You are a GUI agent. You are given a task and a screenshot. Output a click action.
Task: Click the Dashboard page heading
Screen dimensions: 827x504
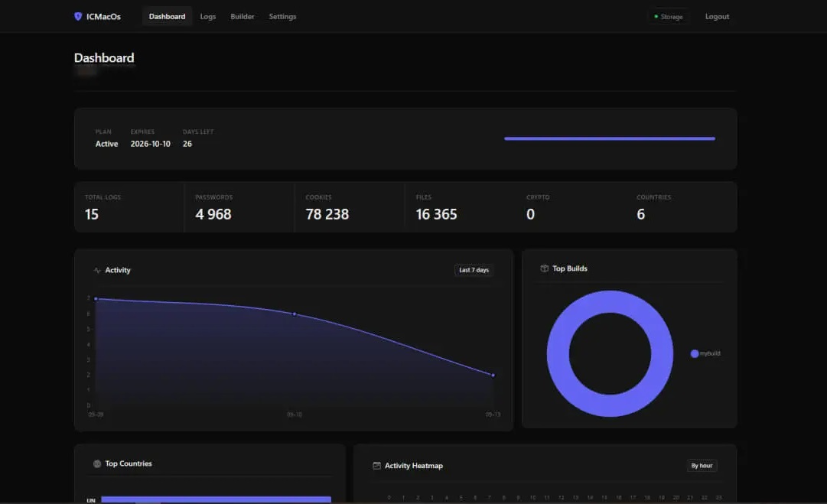(104, 58)
